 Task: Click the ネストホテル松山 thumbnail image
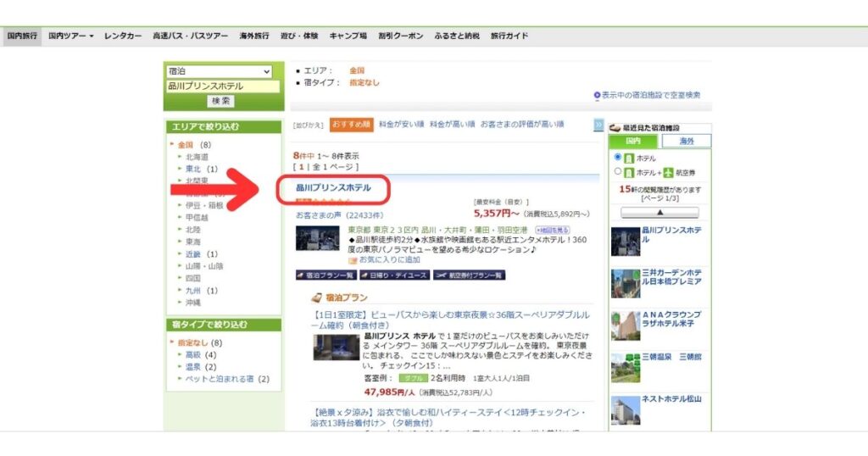coord(626,410)
